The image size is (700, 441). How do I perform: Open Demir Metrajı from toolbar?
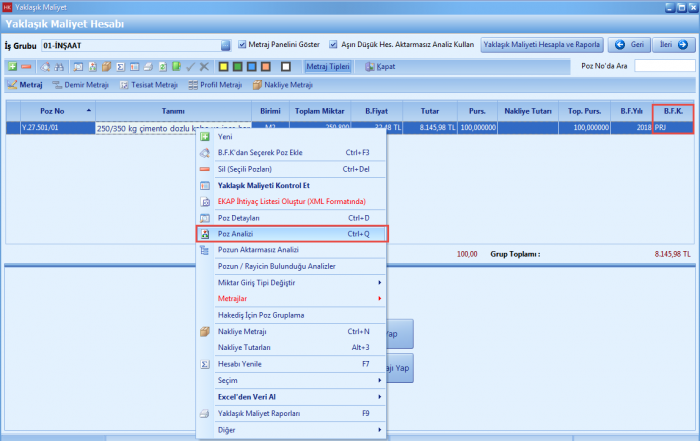80,85
